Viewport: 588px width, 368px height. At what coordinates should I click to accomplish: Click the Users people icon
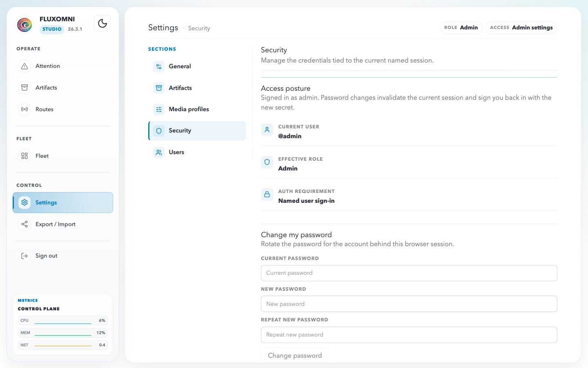point(159,153)
